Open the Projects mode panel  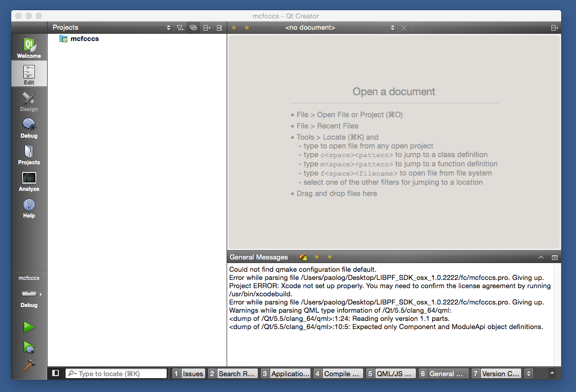tap(29, 154)
